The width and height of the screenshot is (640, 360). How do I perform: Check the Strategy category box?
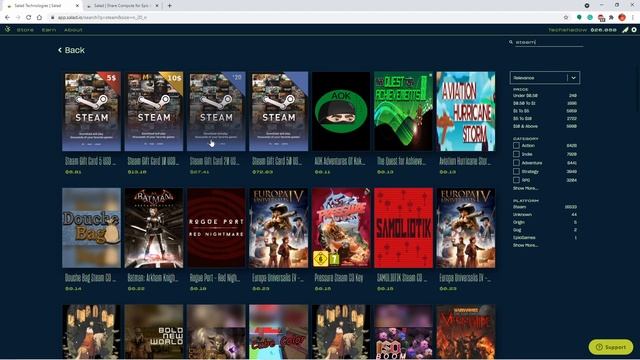[516, 171]
